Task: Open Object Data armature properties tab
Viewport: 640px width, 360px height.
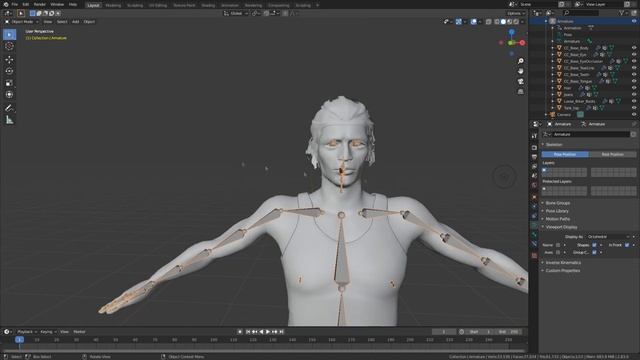Action: [534, 225]
